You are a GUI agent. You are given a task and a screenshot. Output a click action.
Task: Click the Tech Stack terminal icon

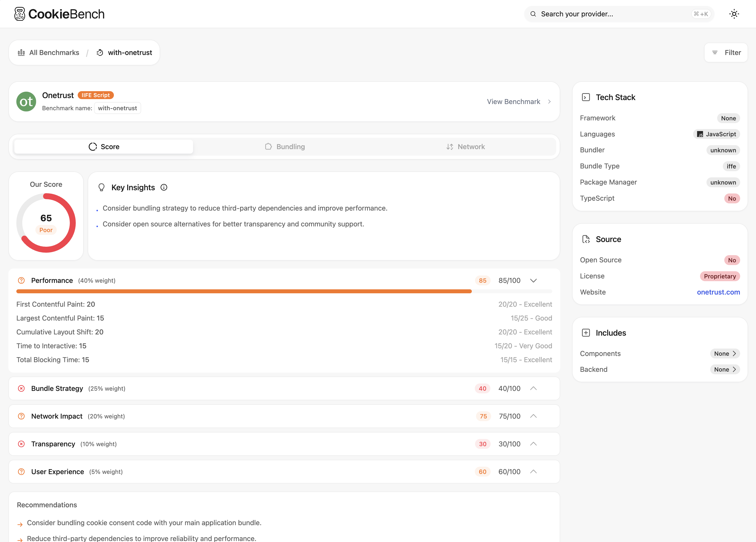tap(586, 97)
